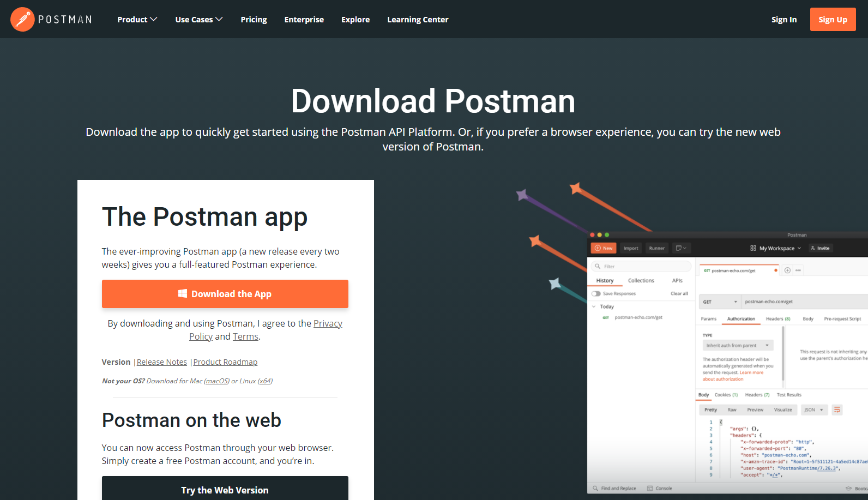Expand the Use Cases dropdown menu
This screenshot has height=500, width=868.
coord(199,20)
